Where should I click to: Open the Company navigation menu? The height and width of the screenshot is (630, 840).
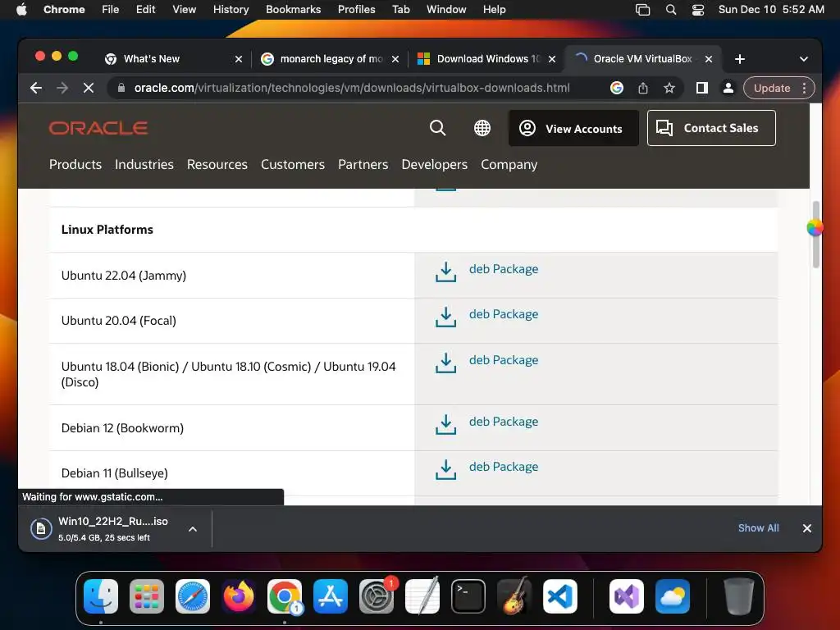[509, 164]
